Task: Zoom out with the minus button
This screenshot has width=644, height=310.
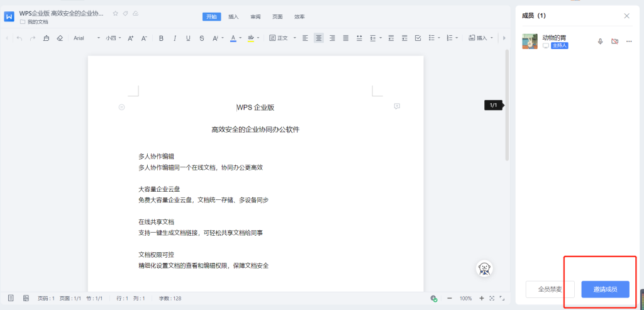Action: (x=449, y=299)
